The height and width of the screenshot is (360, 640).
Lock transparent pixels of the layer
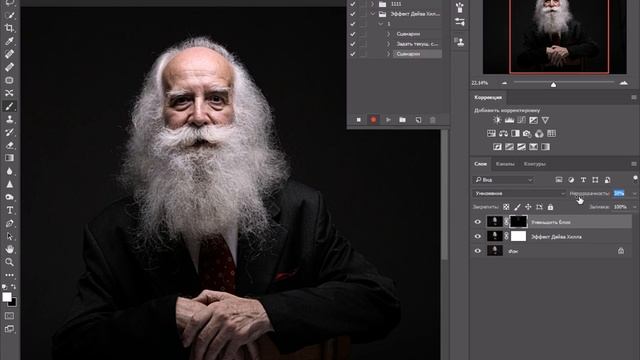coord(506,207)
